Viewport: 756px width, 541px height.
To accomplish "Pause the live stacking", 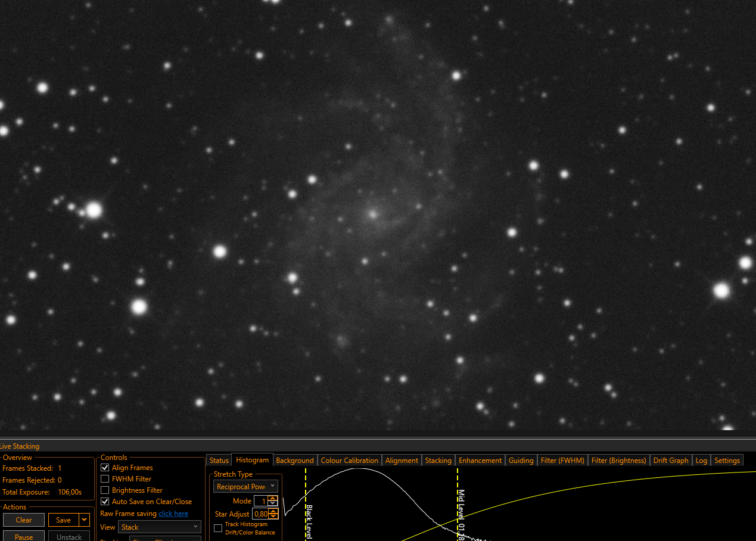I will pos(24,536).
